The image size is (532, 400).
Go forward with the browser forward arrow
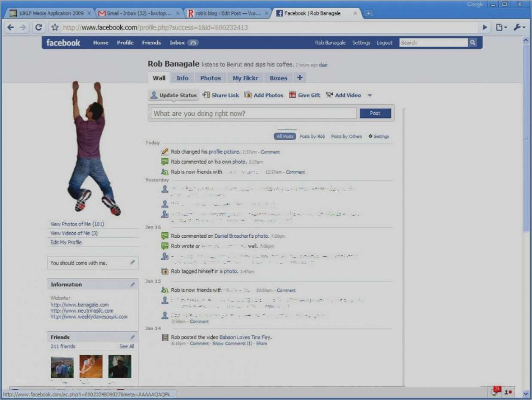[x=23, y=27]
